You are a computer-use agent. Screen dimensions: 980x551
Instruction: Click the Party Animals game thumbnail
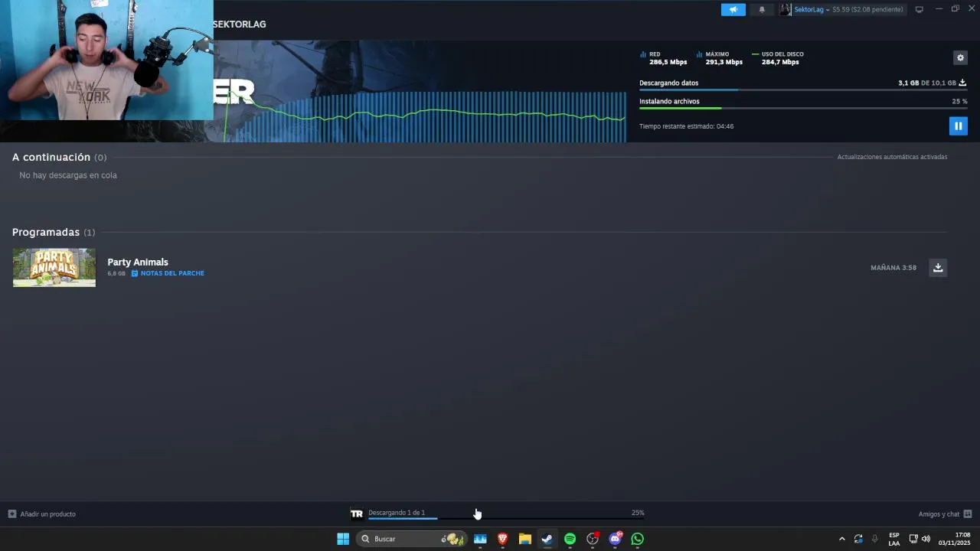click(54, 267)
